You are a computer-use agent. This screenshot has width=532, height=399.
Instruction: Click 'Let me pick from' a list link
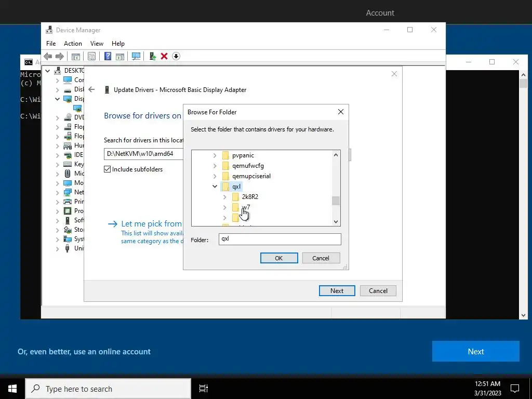click(151, 224)
